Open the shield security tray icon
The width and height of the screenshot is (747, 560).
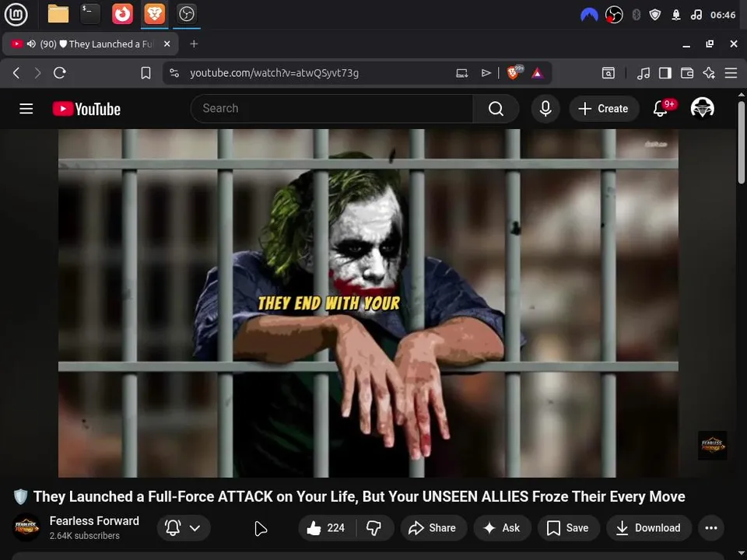click(655, 15)
